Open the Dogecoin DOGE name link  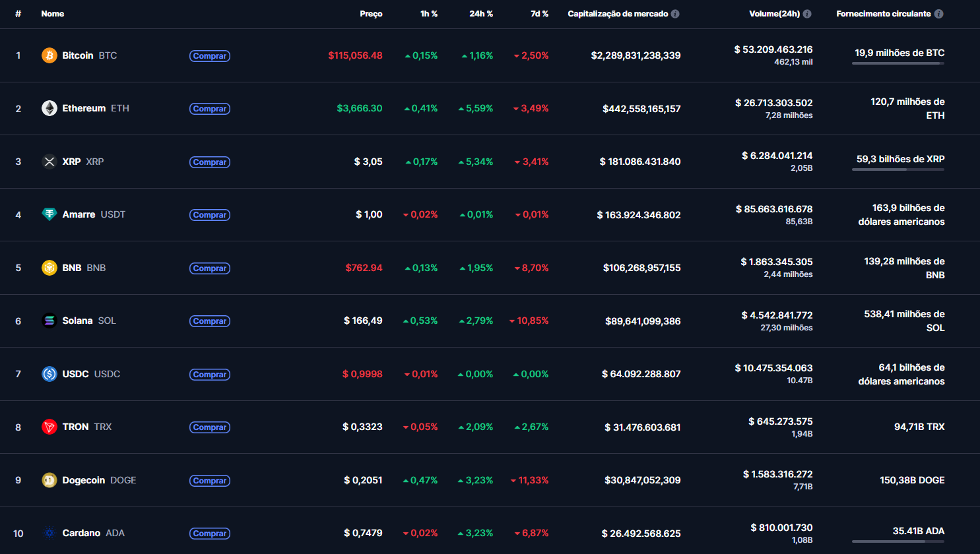tap(99, 480)
